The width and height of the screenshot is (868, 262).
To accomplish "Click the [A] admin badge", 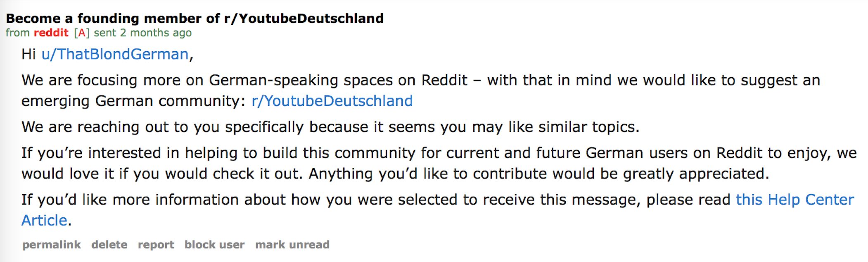I will click(82, 33).
